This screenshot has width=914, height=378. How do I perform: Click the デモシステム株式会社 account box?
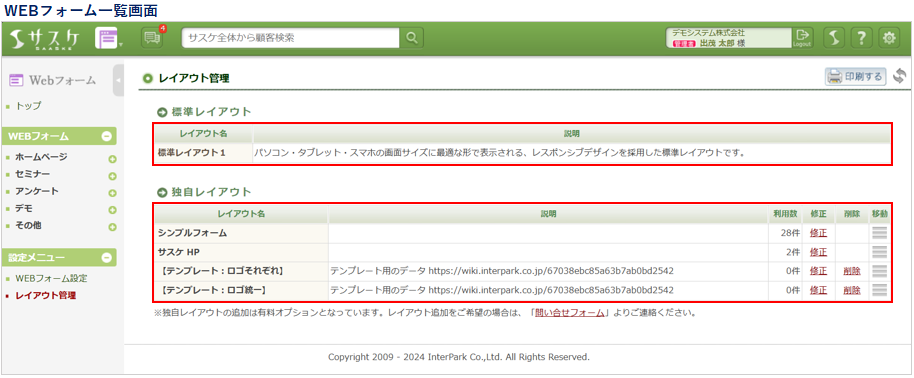coord(728,38)
